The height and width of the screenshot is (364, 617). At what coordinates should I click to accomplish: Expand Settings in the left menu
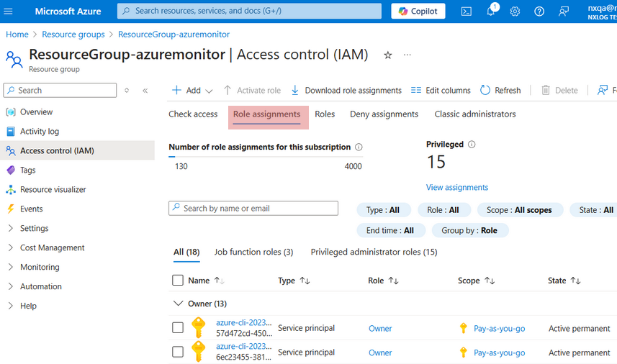click(34, 228)
